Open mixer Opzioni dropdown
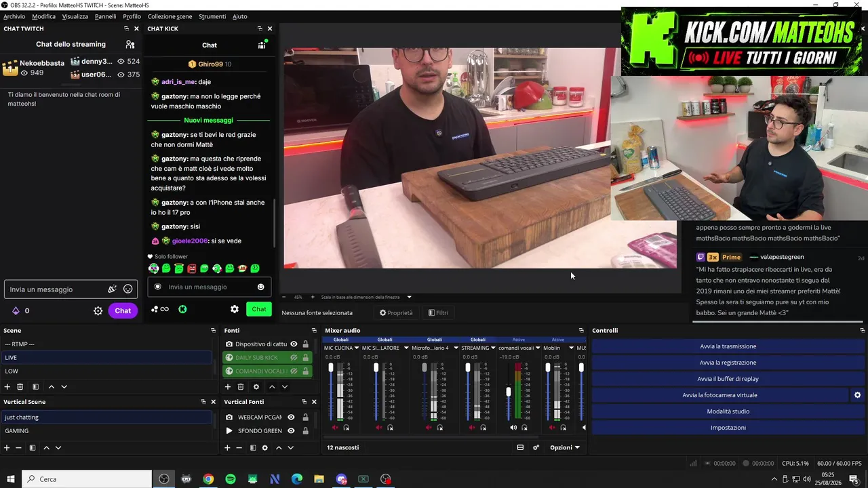868x488 pixels. pyautogui.click(x=565, y=447)
